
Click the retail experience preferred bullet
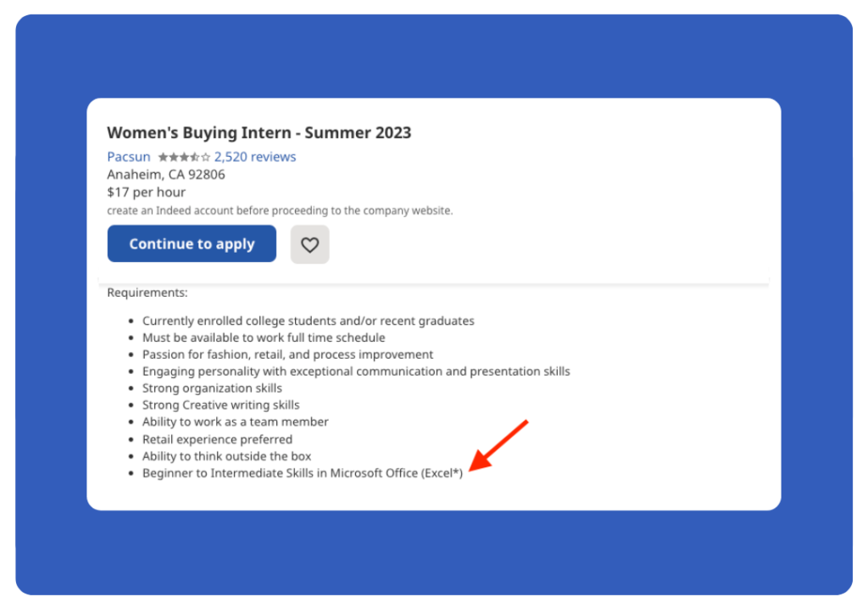217,439
